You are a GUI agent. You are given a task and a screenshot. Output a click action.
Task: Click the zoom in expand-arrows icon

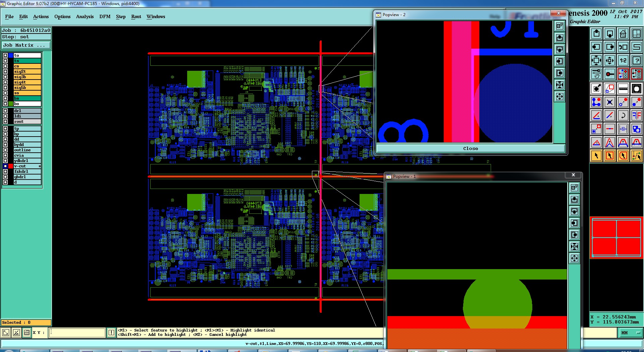[x=596, y=60]
